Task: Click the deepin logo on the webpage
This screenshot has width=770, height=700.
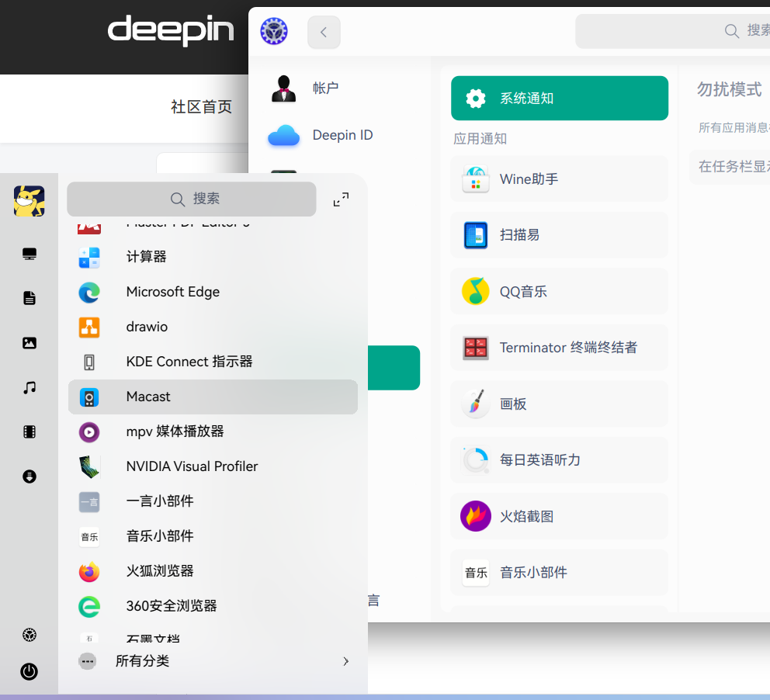Action: coord(171,30)
